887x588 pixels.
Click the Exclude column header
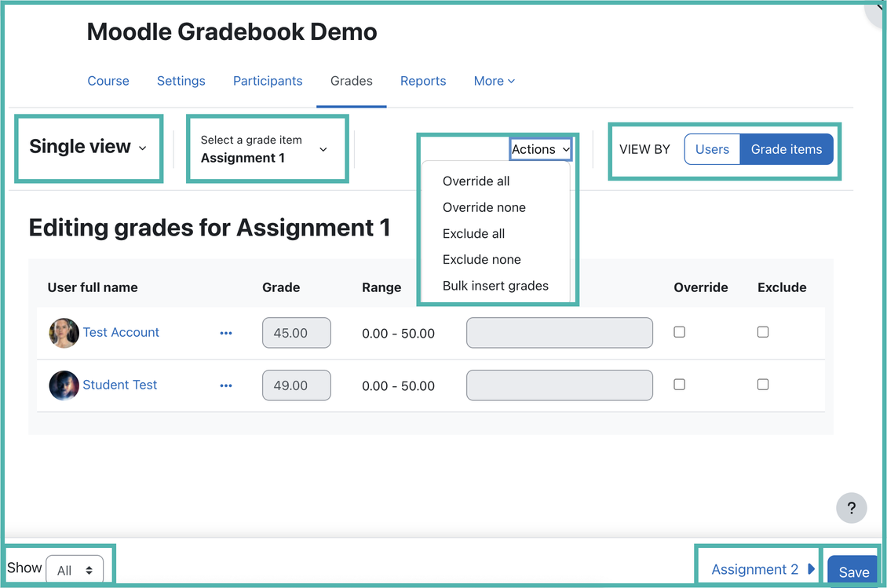pyautogui.click(x=782, y=287)
